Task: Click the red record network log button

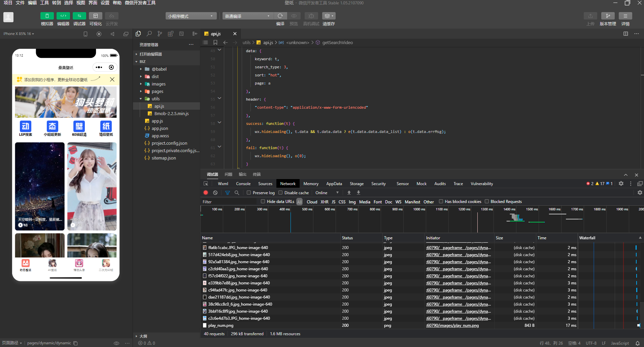Action: [x=206, y=193]
